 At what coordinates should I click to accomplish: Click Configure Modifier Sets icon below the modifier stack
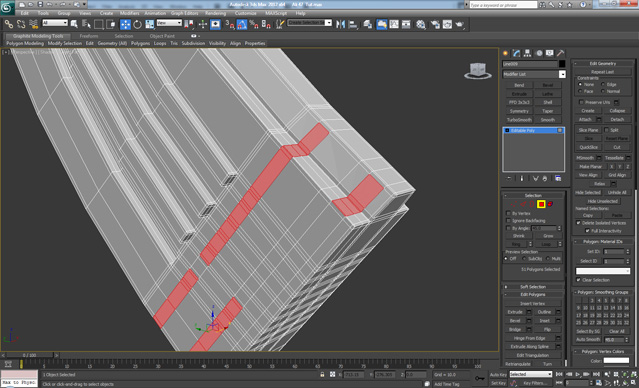pos(558,179)
